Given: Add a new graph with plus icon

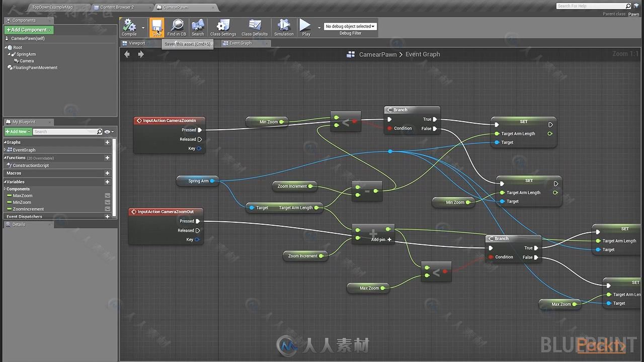Looking at the screenshot, I should (x=107, y=142).
